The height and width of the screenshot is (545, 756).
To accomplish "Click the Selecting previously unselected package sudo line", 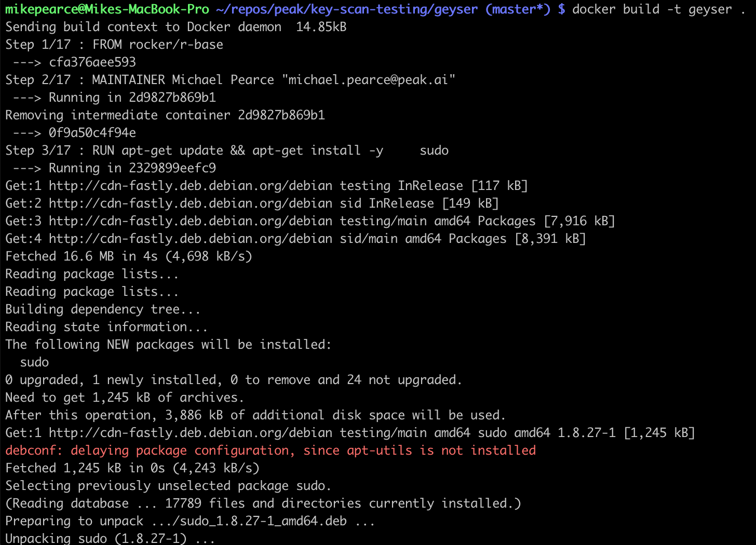I will [168, 486].
